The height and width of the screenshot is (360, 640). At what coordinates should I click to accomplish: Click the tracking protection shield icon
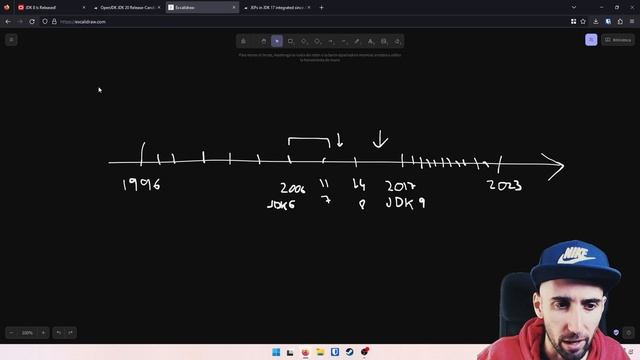coord(45,22)
